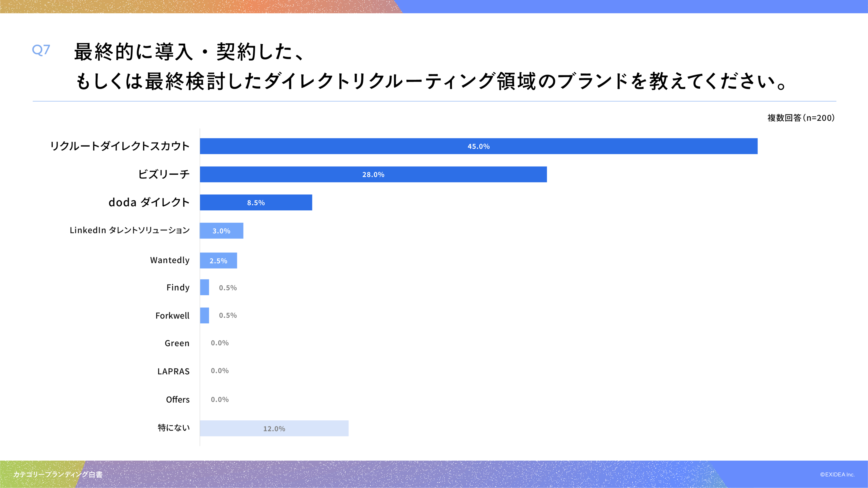Screen dimensions: 868x488
Task: Select the small Findy bar
Action: (x=204, y=287)
